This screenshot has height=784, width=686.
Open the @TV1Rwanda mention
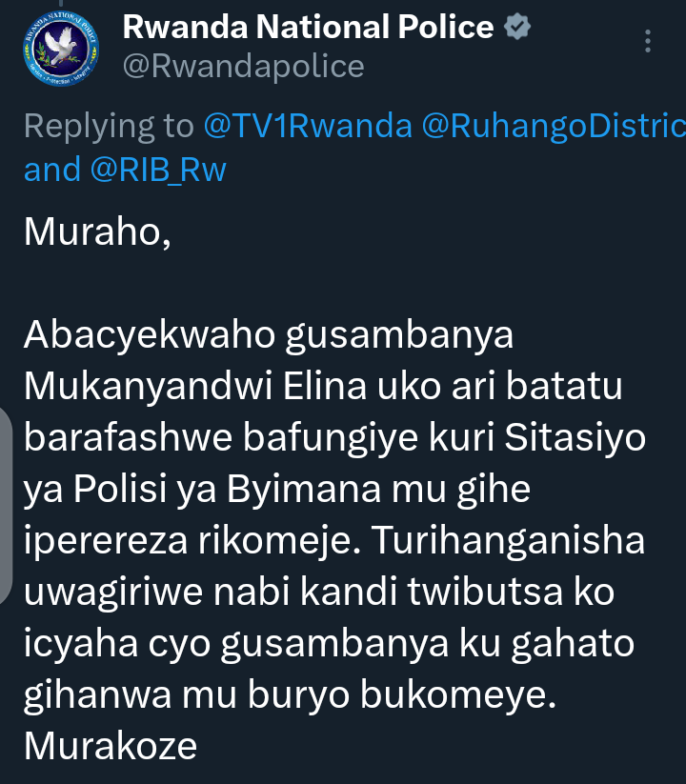(308, 126)
